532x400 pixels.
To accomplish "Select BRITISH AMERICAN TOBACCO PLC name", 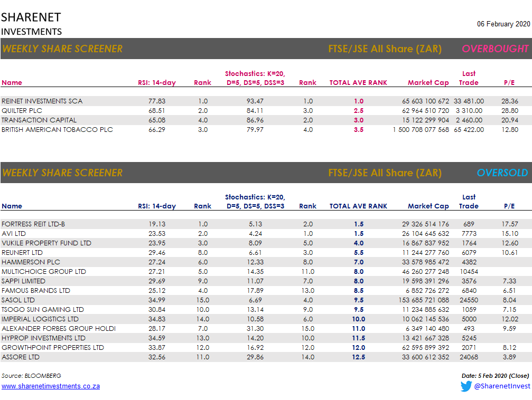I will click(x=57, y=129).
